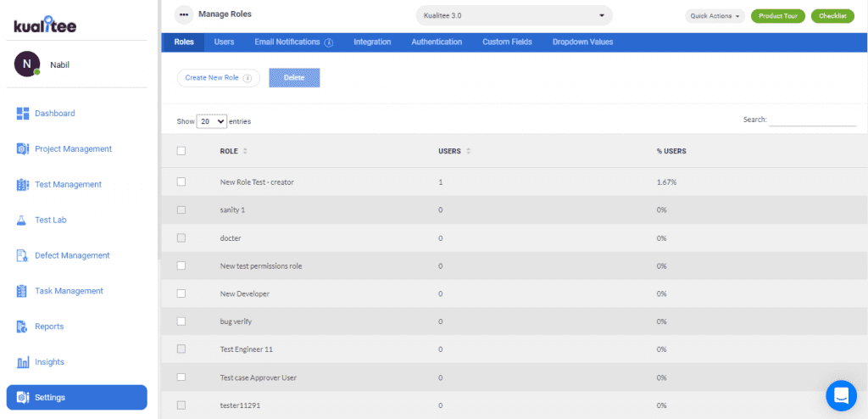The width and height of the screenshot is (868, 419).
Task: Check the Test Engineer 11 row checkbox
Action: [x=181, y=349]
